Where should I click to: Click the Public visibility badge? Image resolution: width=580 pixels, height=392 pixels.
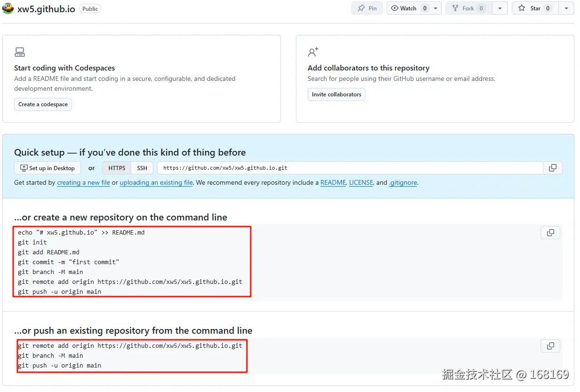[90, 8]
